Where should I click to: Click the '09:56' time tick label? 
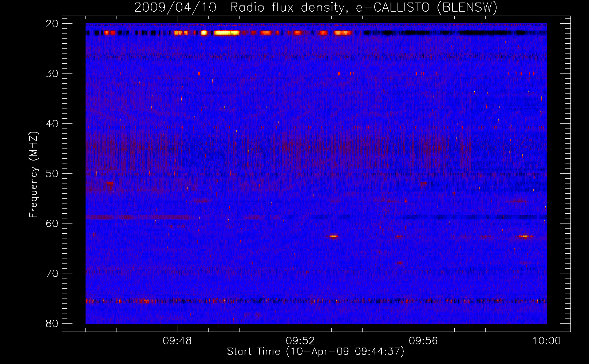(x=423, y=341)
